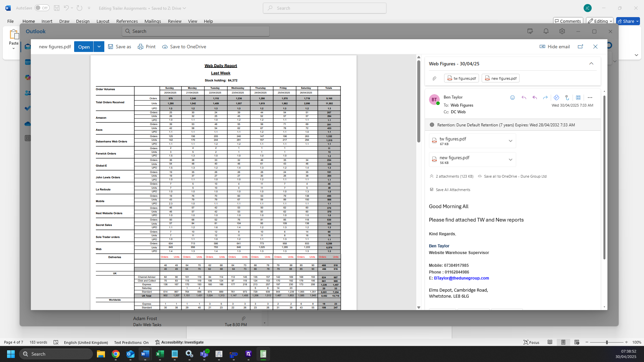Reply all to the email

[x=535, y=98]
